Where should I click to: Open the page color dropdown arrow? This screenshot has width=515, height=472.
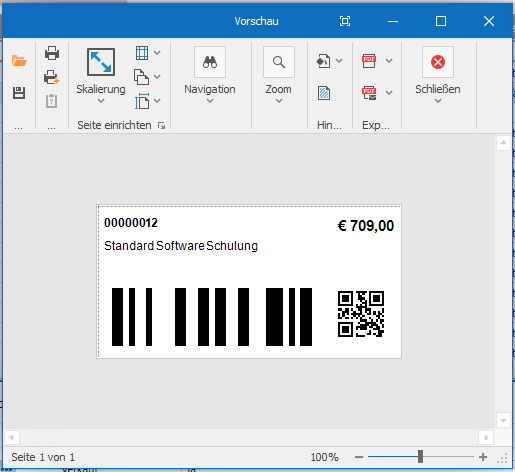(x=339, y=61)
